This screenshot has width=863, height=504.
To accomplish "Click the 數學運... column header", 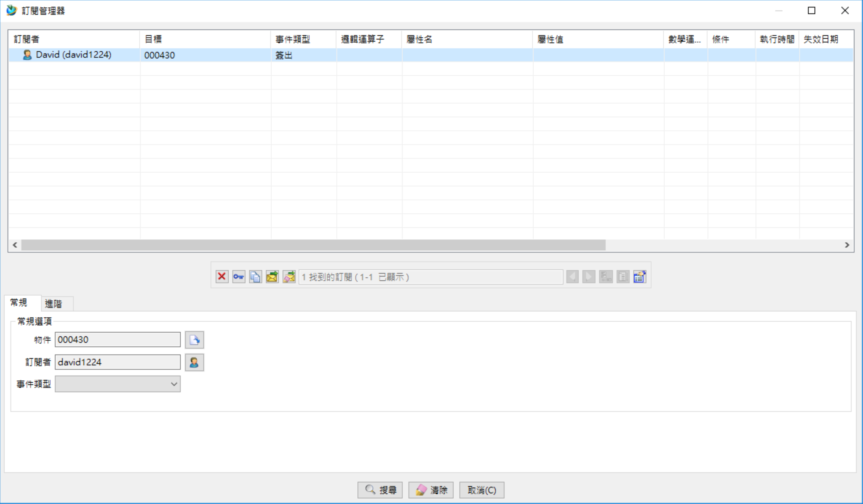I will pyautogui.click(x=686, y=39).
